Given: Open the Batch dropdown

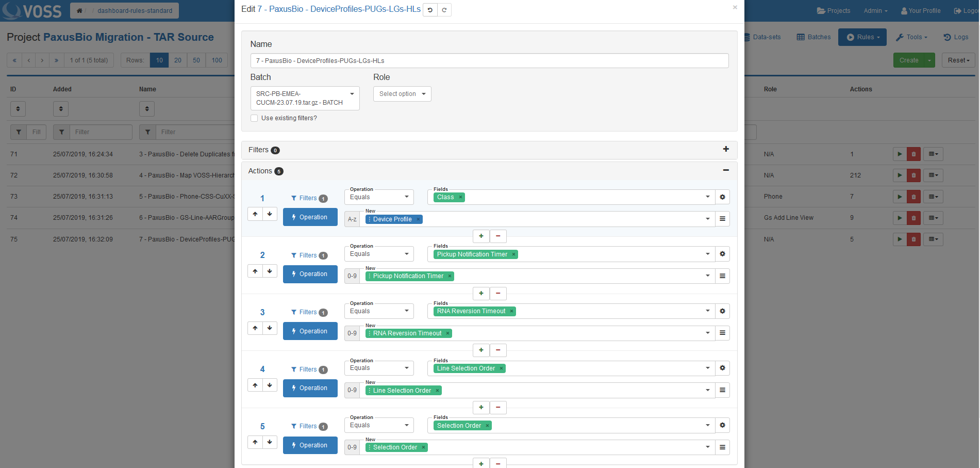Looking at the screenshot, I should point(305,98).
